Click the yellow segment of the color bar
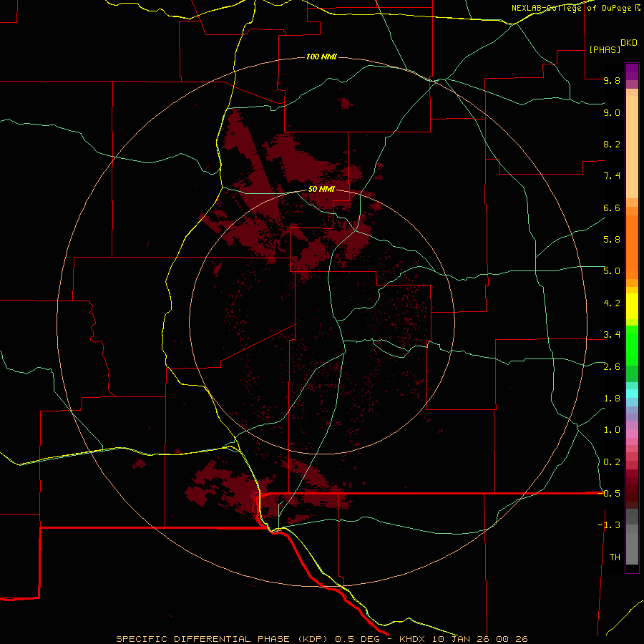Viewport: 644px width, 644px height. pyautogui.click(x=632, y=306)
